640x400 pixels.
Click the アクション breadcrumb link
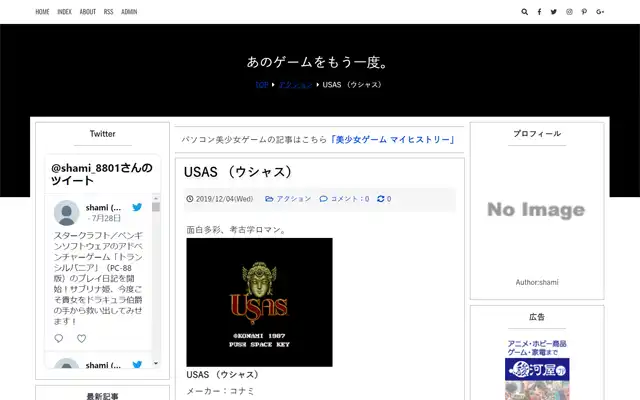point(296,85)
